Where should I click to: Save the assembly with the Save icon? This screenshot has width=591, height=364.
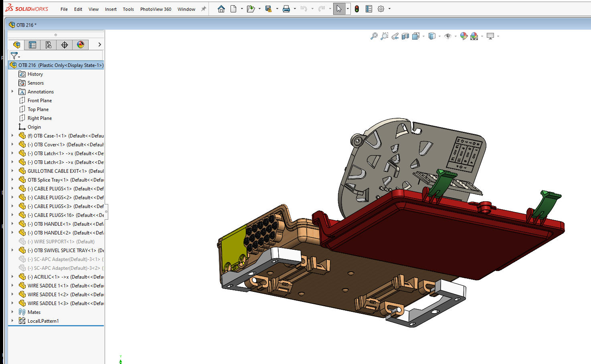click(268, 9)
